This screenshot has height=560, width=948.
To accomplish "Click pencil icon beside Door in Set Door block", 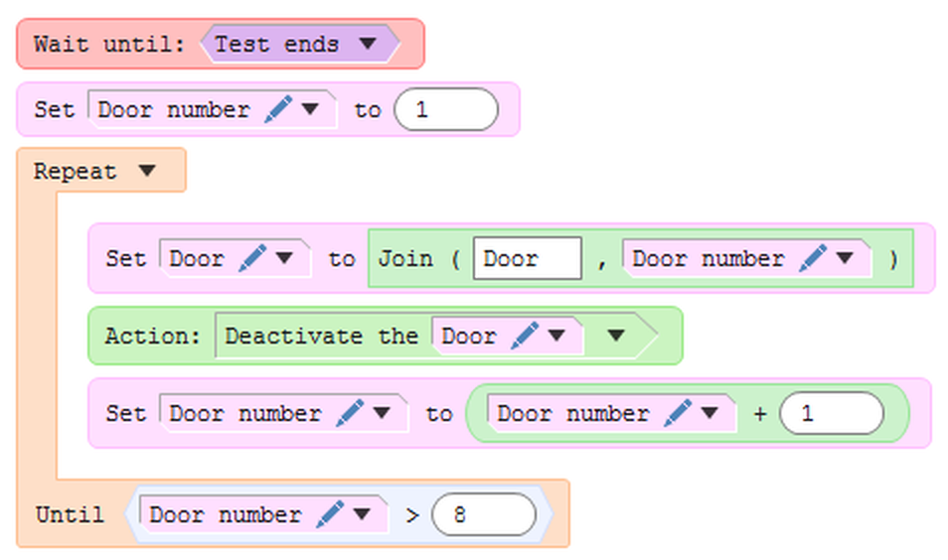I will (x=252, y=259).
